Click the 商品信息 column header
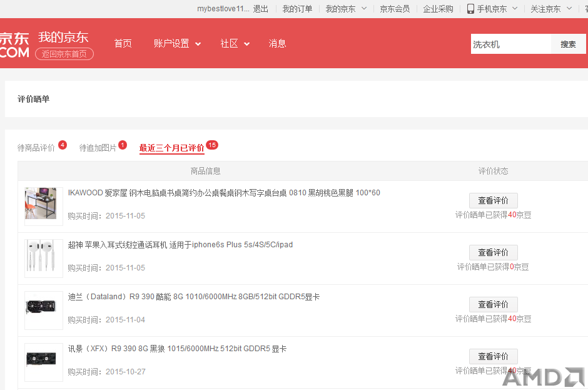The height and width of the screenshot is (390, 588). [x=206, y=171]
